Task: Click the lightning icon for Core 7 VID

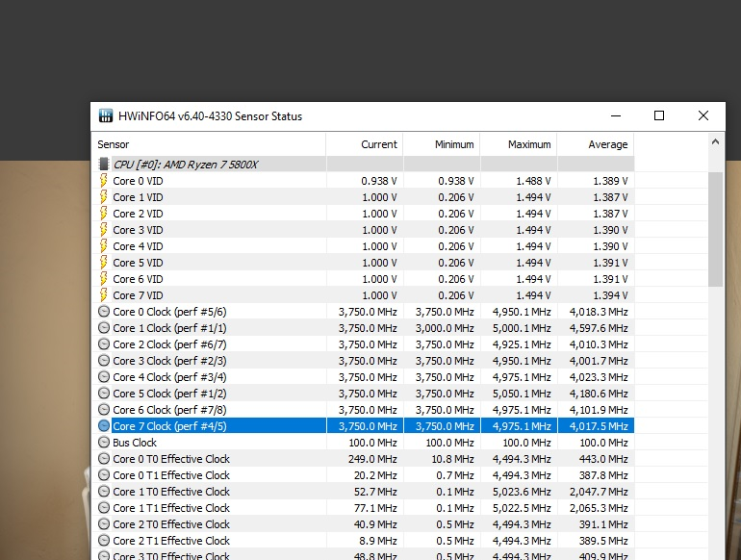Action: click(104, 295)
